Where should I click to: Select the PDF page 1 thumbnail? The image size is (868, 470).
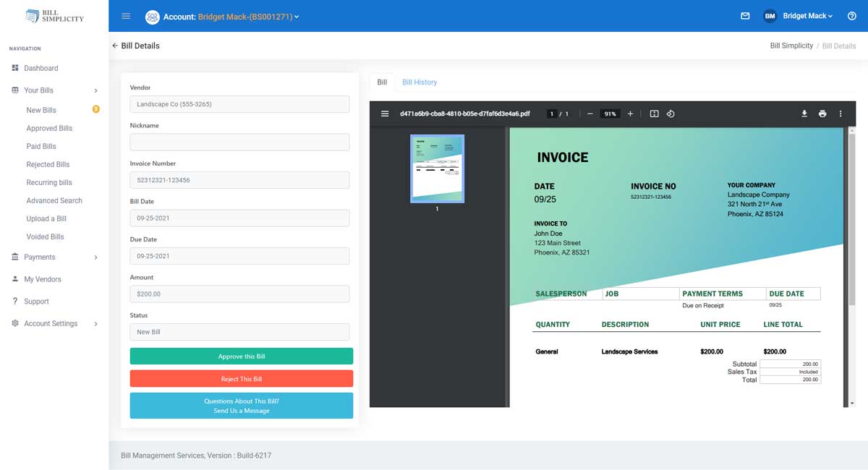(437, 168)
